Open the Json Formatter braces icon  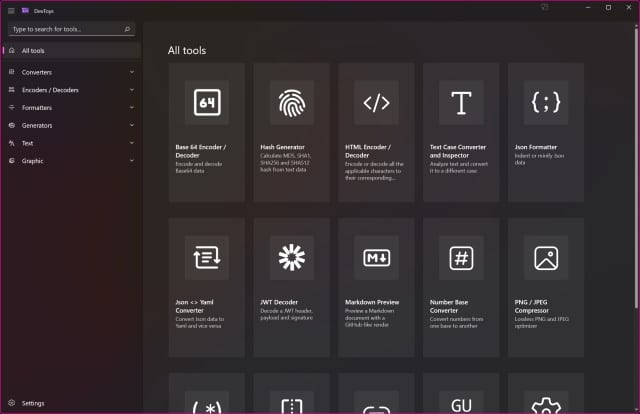(546, 102)
